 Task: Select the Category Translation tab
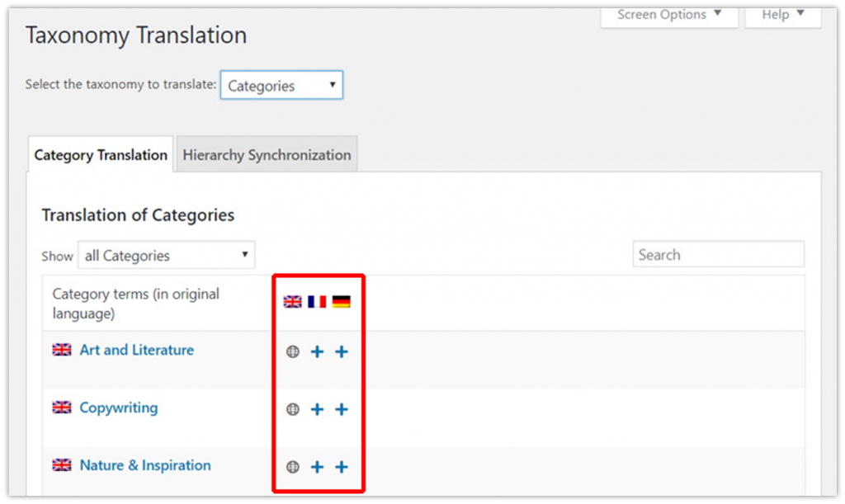tap(100, 154)
